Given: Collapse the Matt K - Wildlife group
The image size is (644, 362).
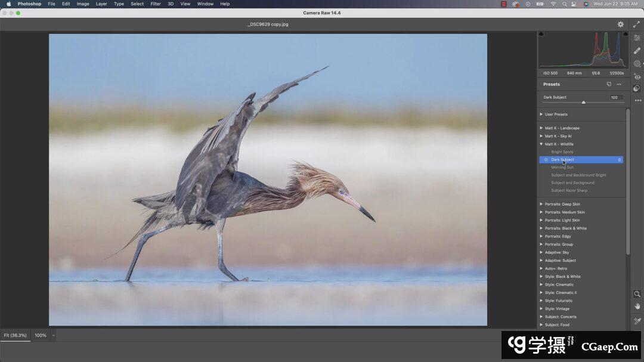Looking at the screenshot, I should (x=541, y=144).
